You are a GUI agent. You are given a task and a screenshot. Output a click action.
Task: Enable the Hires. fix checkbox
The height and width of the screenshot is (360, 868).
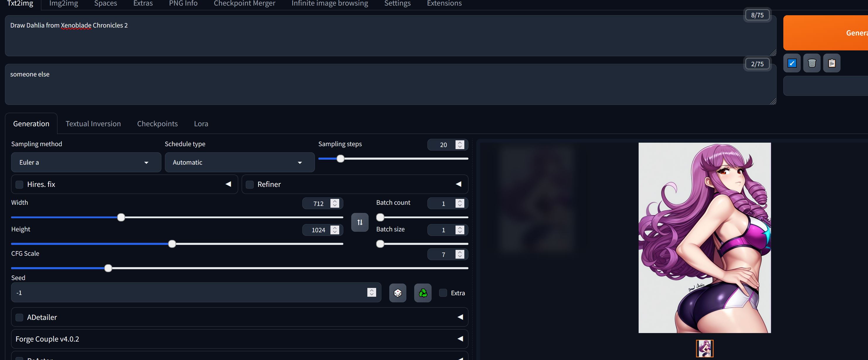pyautogui.click(x=20, y=184)
